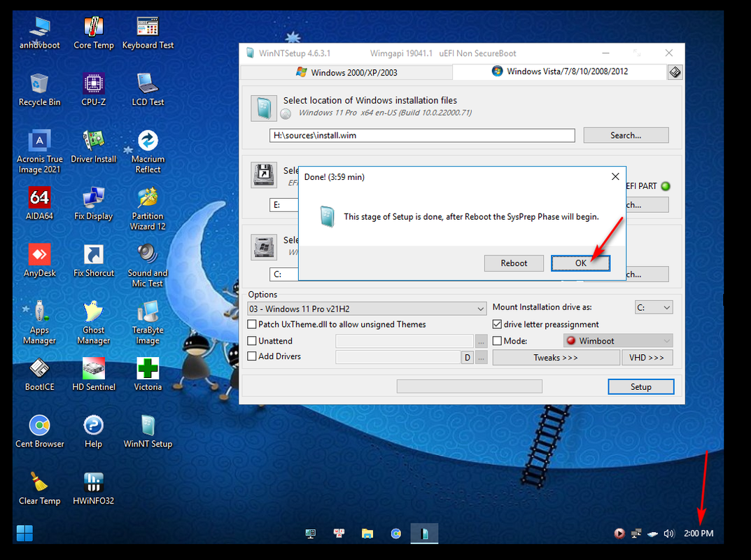Image resolution: width=751 pixels, height=560 pixels.
Task: Open the Help desktop icon
Action: (93, 431)
